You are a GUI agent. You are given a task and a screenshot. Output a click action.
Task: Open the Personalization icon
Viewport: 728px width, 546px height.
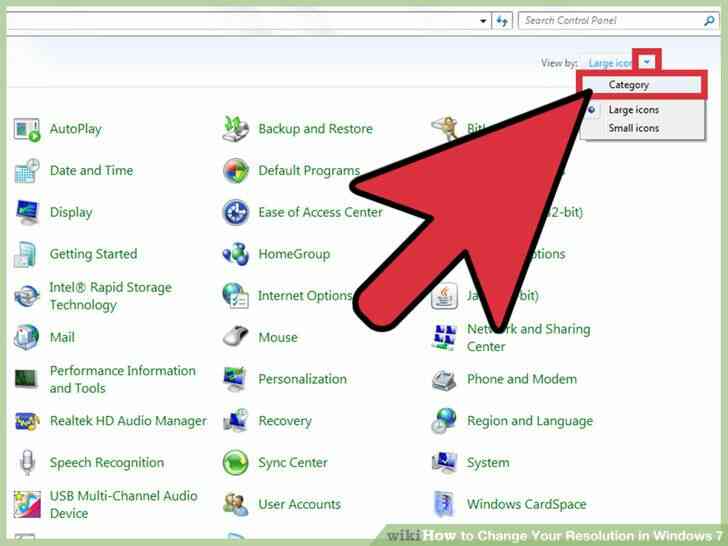click(x=234, y=379)
